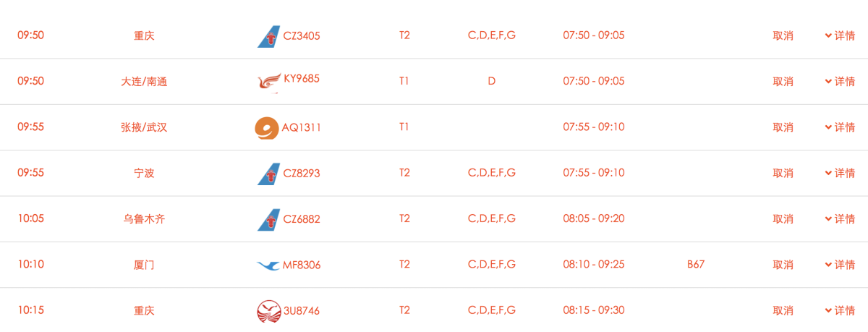The width and height of the screenshot is (868, 332).
Task: Click the China Southern logo beside CZ3405
Action: tap(269, 36)
